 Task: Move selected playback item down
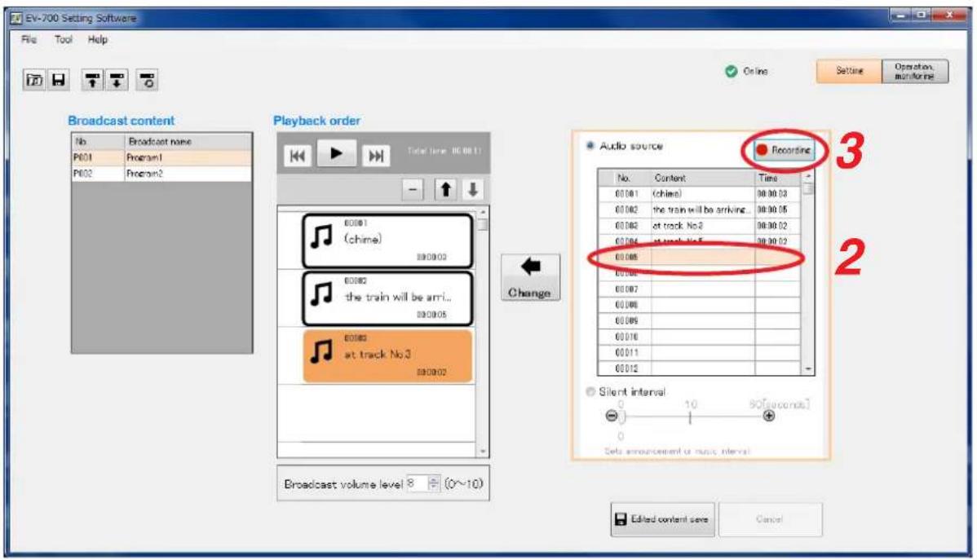pyautogui.click(x=472, y=189)
